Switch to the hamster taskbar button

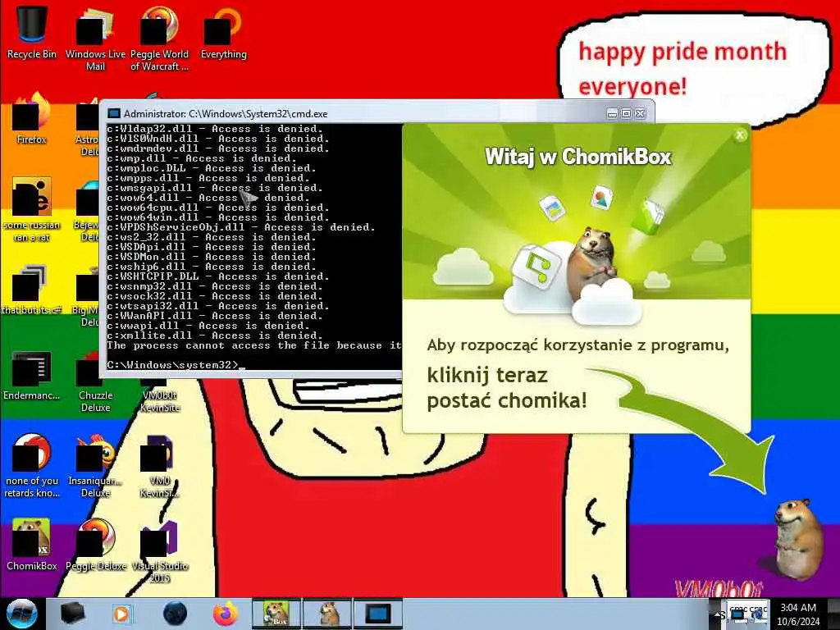pos(327,614)
